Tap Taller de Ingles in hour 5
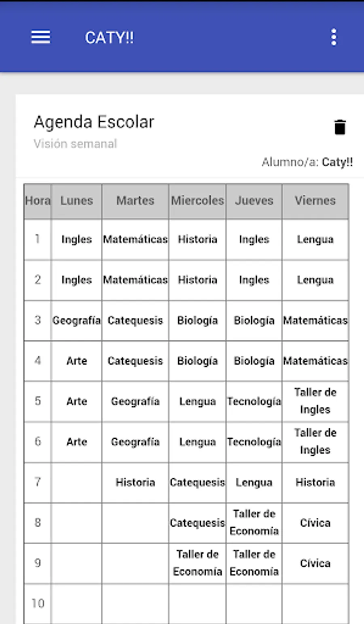 coord(315,401)
